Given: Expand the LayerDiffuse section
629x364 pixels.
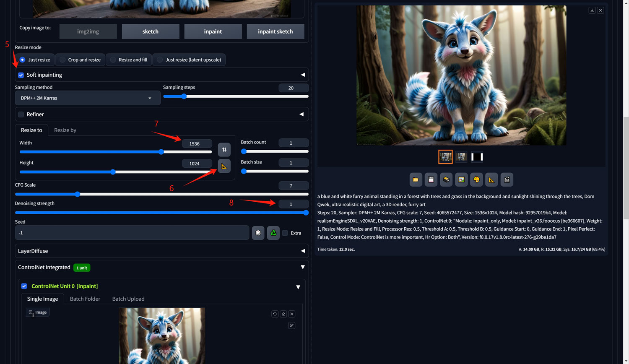Looking at the screenshot, I should (303, 251).
